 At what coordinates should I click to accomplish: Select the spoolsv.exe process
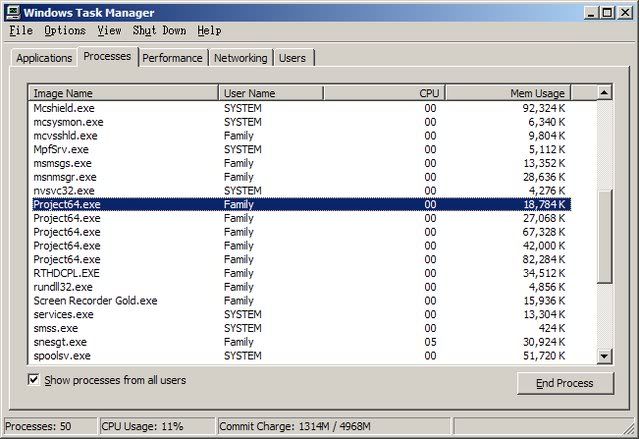(302, 356)
